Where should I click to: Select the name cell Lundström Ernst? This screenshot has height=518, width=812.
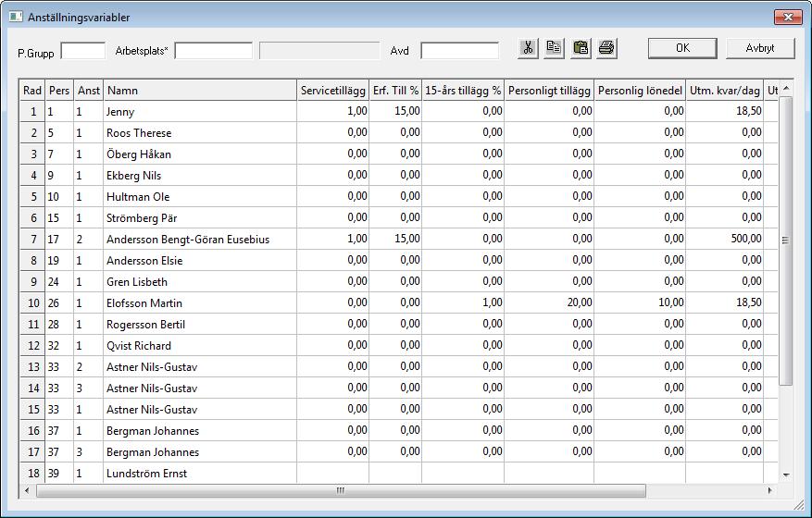coord(200,473)
